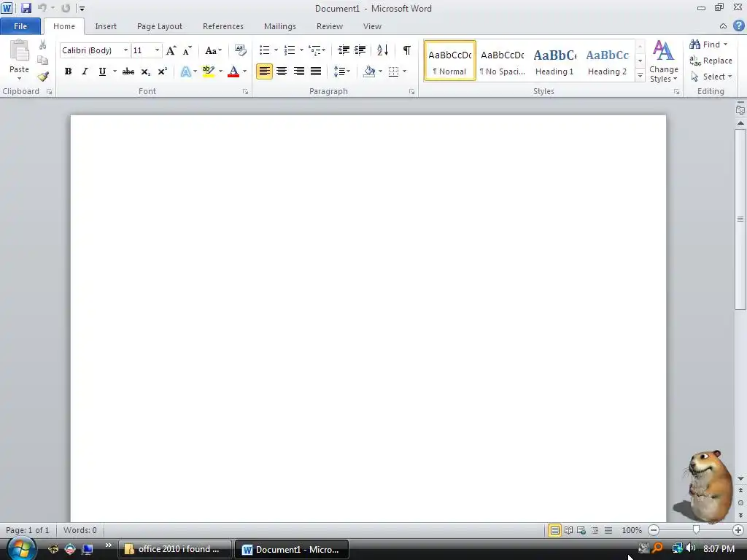Toggle Strikethrough formatting
747x560 pixels.
pyautogui.click(x=128, y=71)
